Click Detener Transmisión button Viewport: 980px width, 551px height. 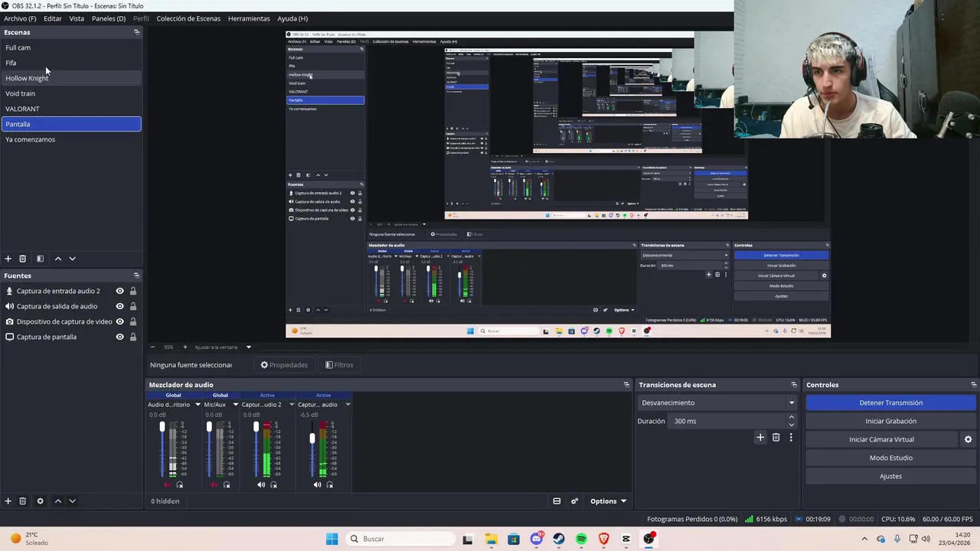click(891, 403)
